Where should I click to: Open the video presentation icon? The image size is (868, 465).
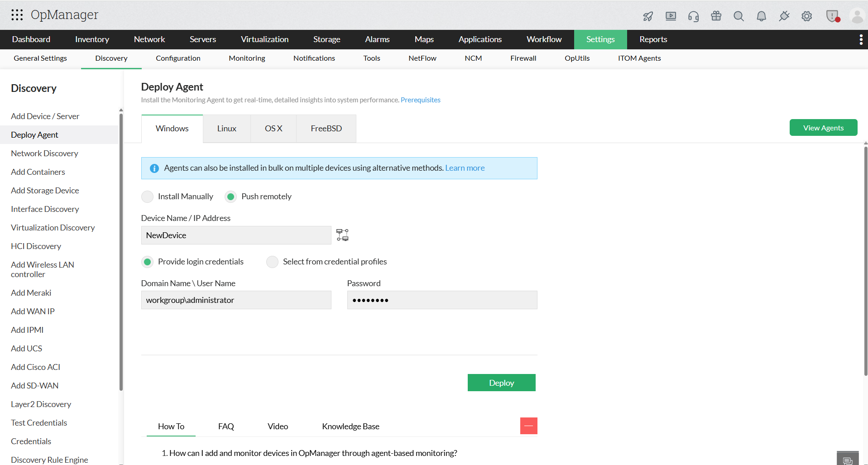point(671,16)
